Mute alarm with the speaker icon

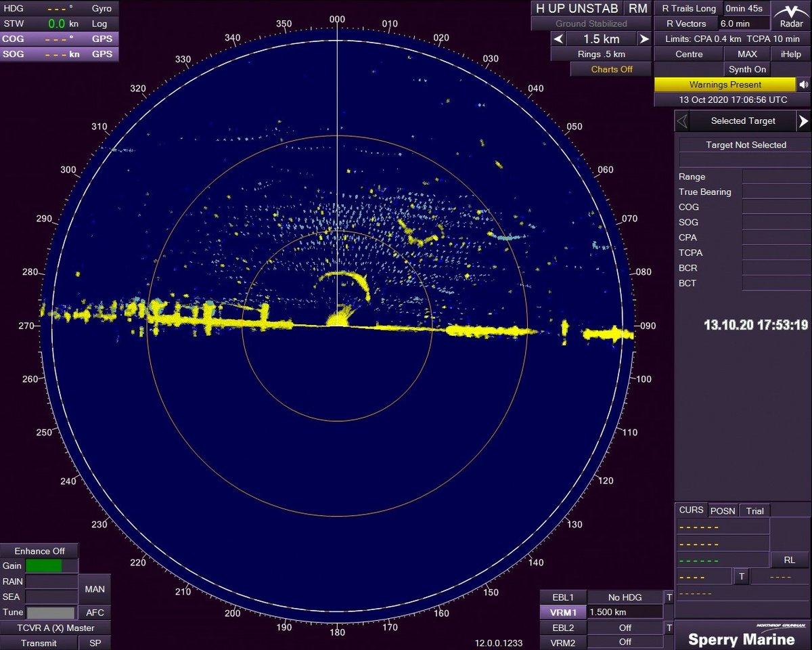click(803, 85)
